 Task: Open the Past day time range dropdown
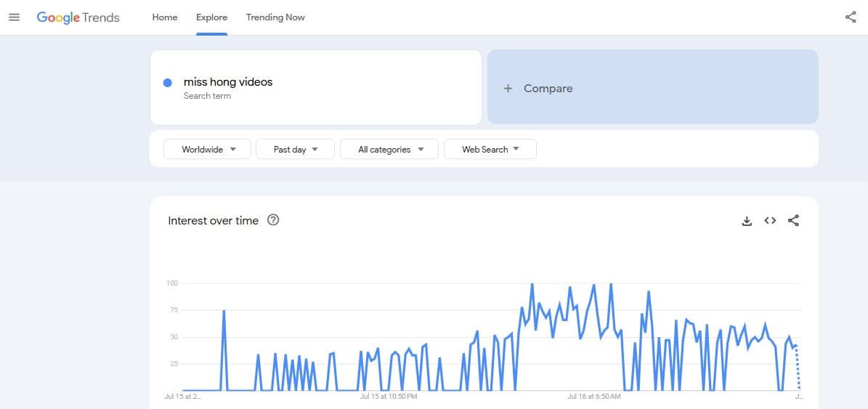point(295,149)
